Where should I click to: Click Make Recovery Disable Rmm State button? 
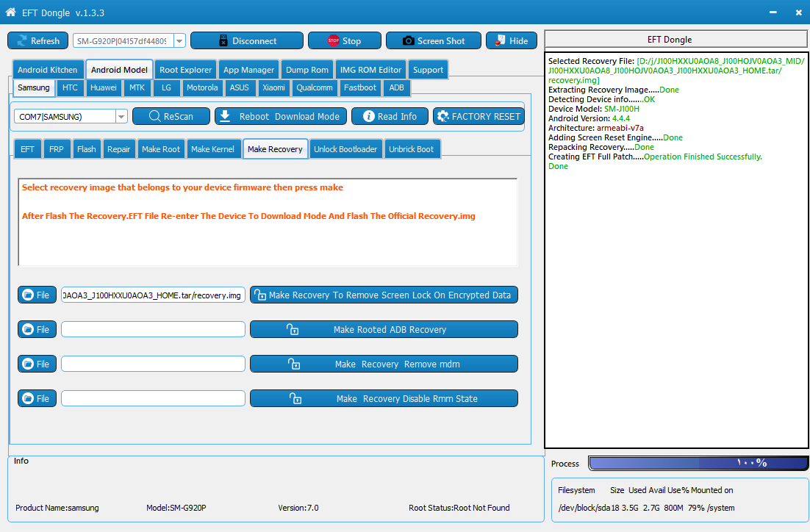coord(384,399)
